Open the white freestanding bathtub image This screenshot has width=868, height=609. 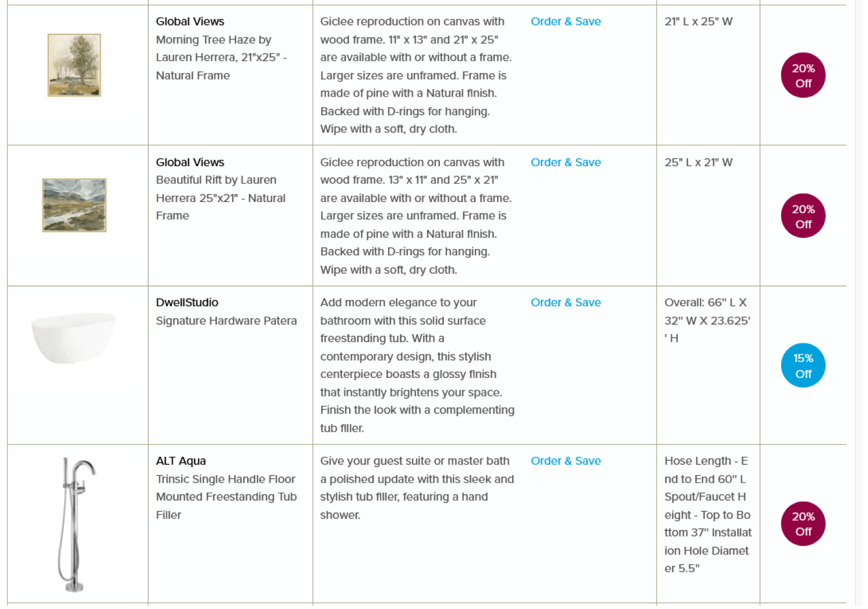[x=73, y=338]
